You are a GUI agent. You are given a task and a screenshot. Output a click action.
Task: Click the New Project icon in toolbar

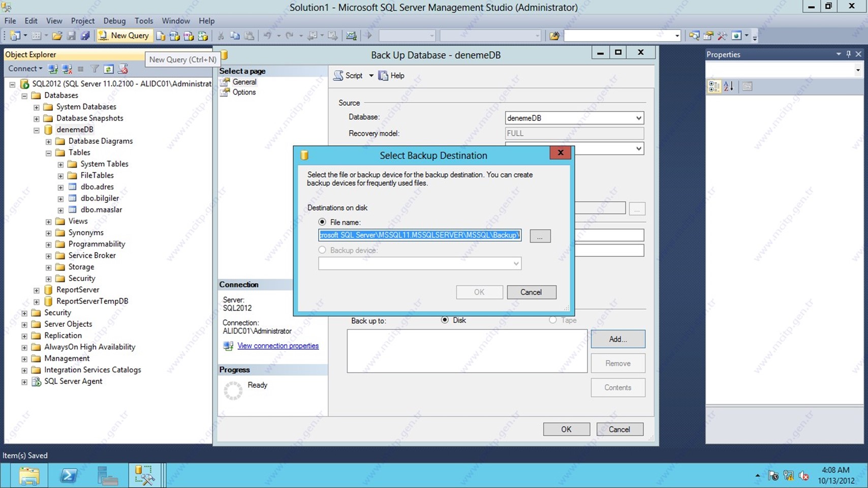[15, 36]
